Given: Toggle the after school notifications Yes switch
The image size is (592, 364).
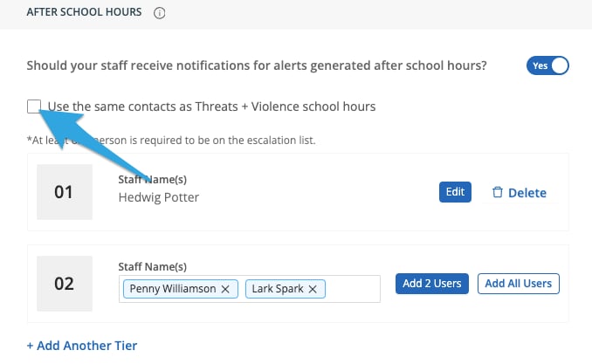Looking at the screenshot, I should point(547,65).
